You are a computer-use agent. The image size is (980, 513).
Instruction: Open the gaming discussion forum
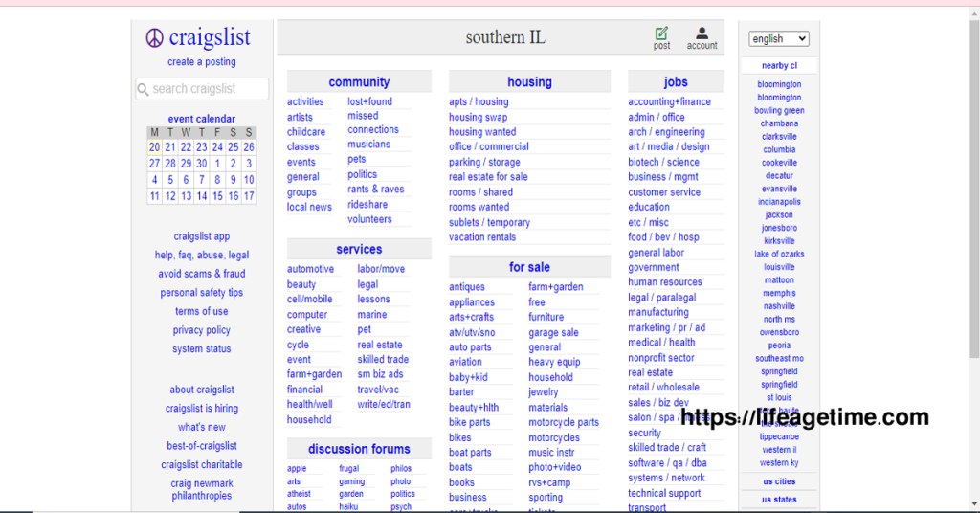[x=352, y=481]
